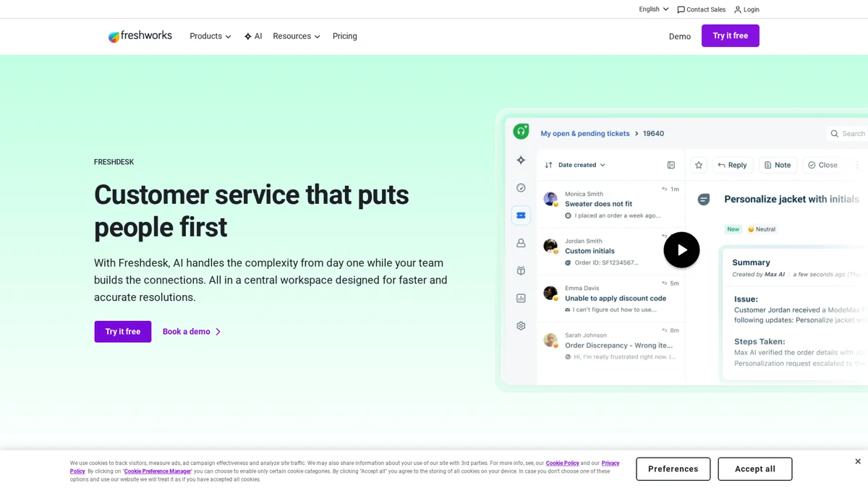Open the Cookie Policy link
Screen dimensions: 868x488
coord(562,463)
